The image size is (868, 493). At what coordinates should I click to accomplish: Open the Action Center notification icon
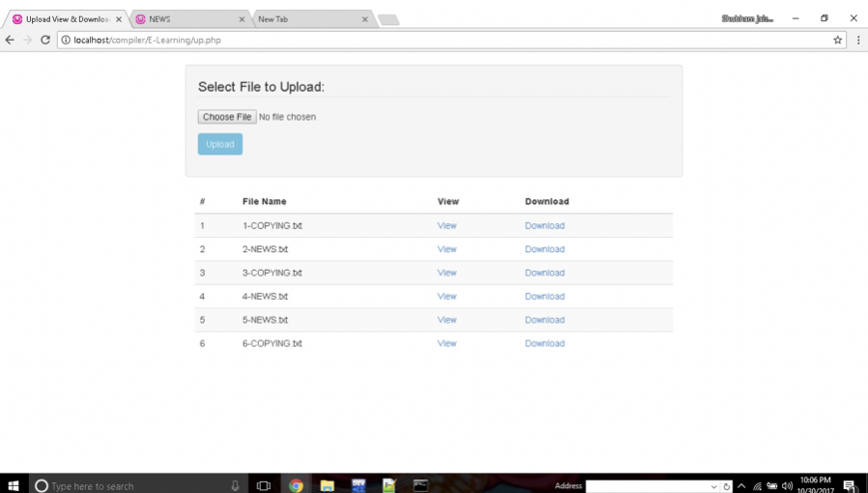pyautogui.click(x=850, y=486)
